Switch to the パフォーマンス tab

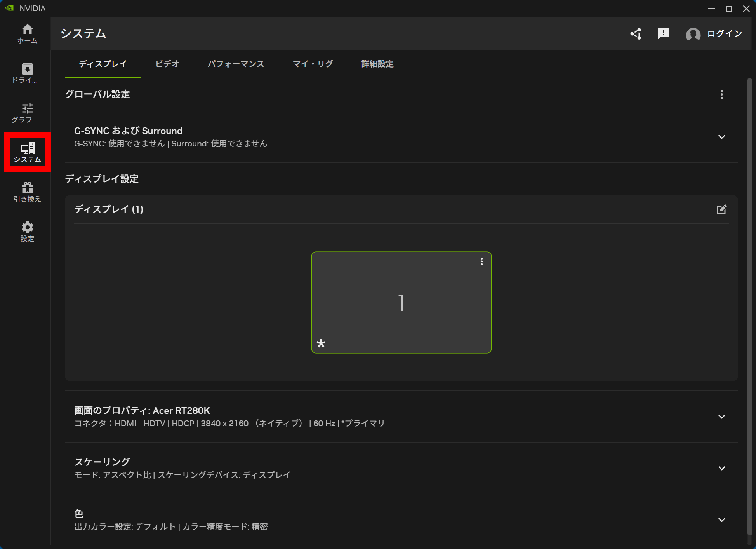[236, 64]
